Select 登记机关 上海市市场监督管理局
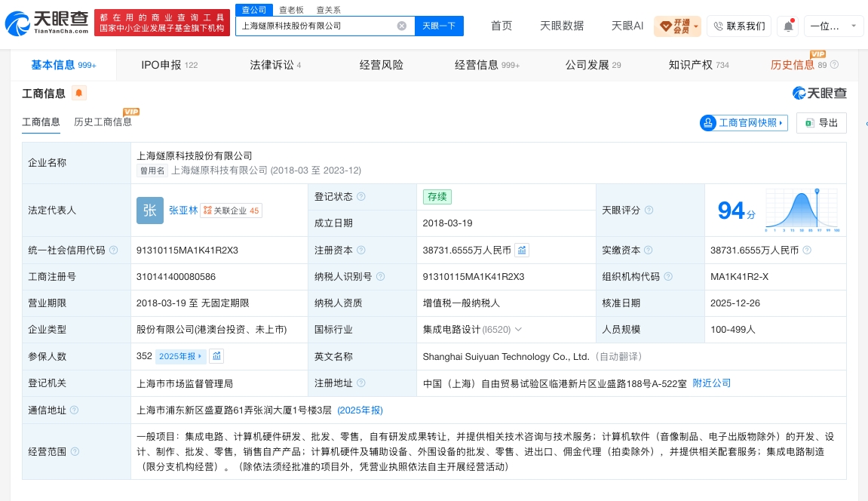The height and width of the screenshot is (501, 868). [185, 383]
